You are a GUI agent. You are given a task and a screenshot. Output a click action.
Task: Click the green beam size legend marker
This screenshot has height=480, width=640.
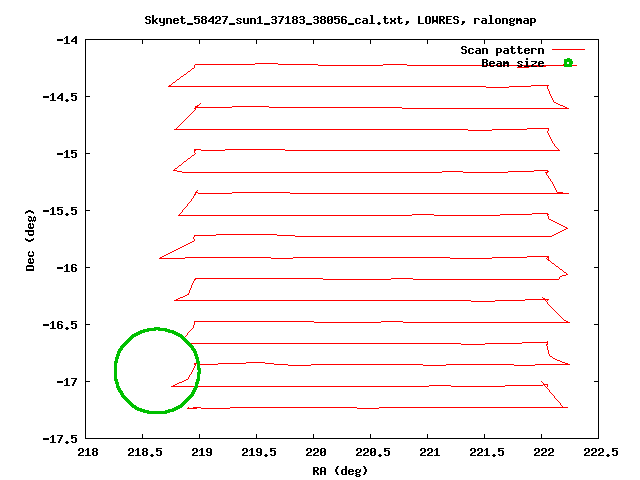pyautogui.click(x=568, y=62)
